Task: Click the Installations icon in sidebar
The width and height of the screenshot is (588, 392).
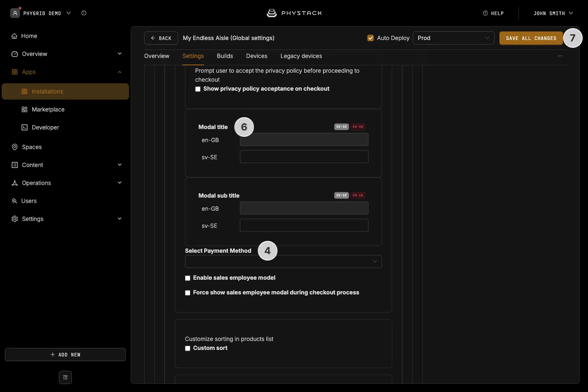Action: (x=24, y=91)
